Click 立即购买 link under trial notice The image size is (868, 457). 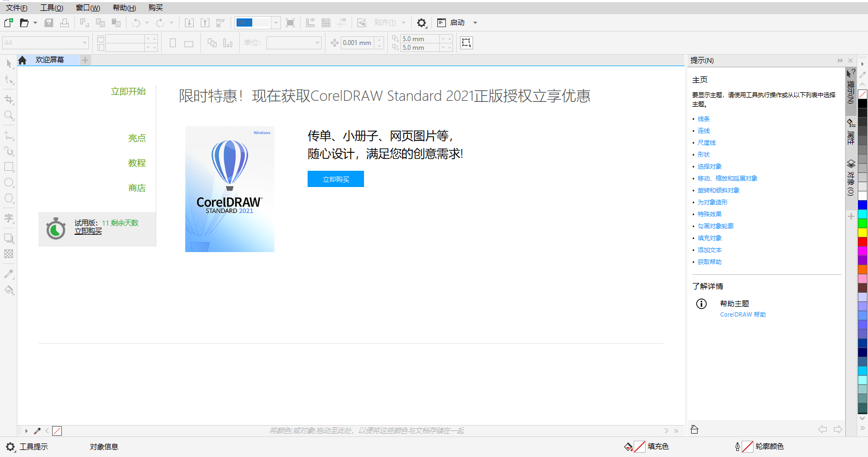(88, 231)
